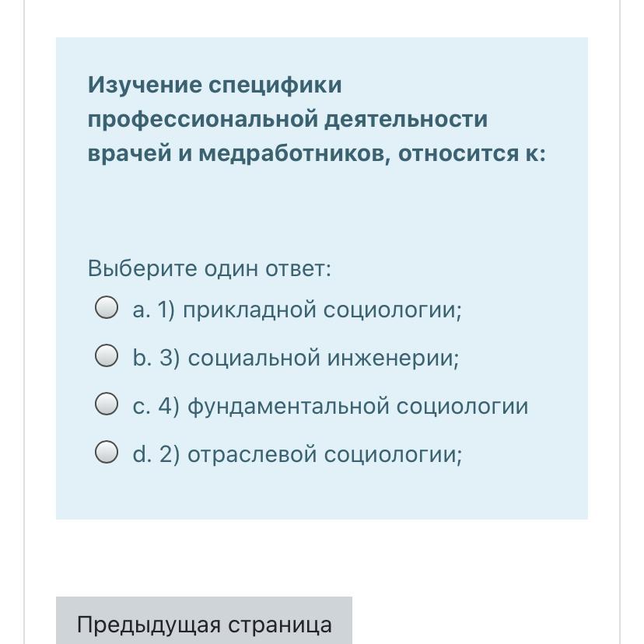Click the "Выберите один ответ:" prompt
Viewport: 644px width, 644px height.
(209, 269)
